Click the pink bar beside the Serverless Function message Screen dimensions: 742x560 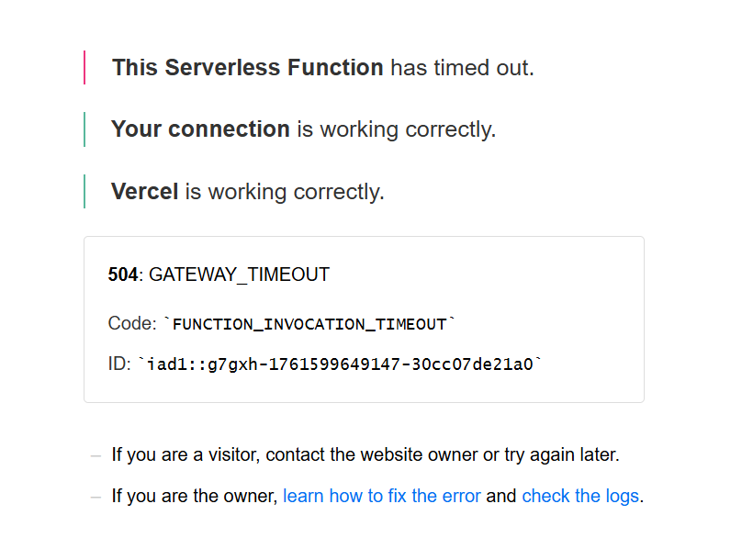tap(84, 68)
